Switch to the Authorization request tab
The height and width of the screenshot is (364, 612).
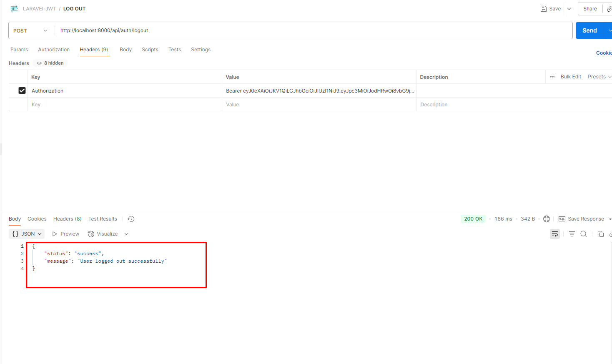coord(54,50)
